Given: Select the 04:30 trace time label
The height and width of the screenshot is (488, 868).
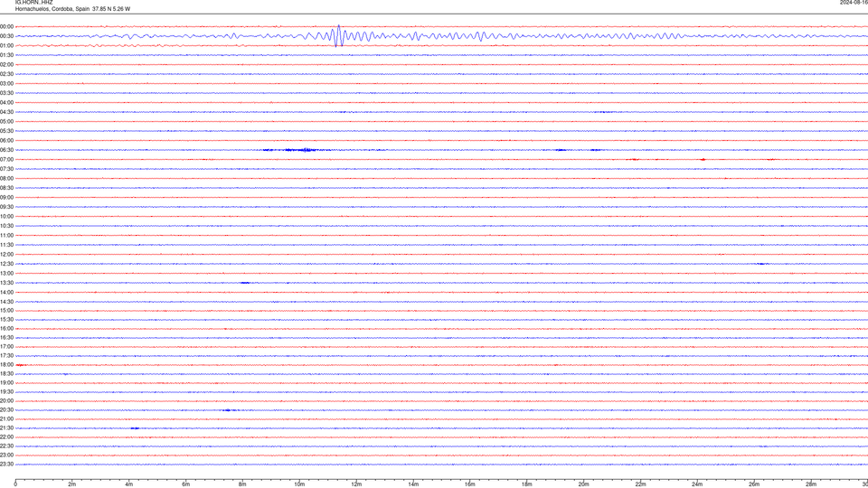Looking at the screenshot, I should pos(6,112).
